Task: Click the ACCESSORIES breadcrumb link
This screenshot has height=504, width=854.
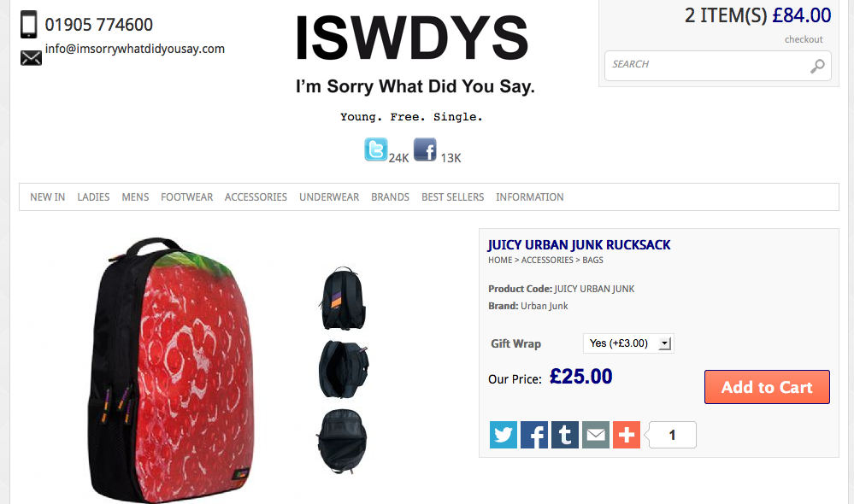Action: [547, 261]
